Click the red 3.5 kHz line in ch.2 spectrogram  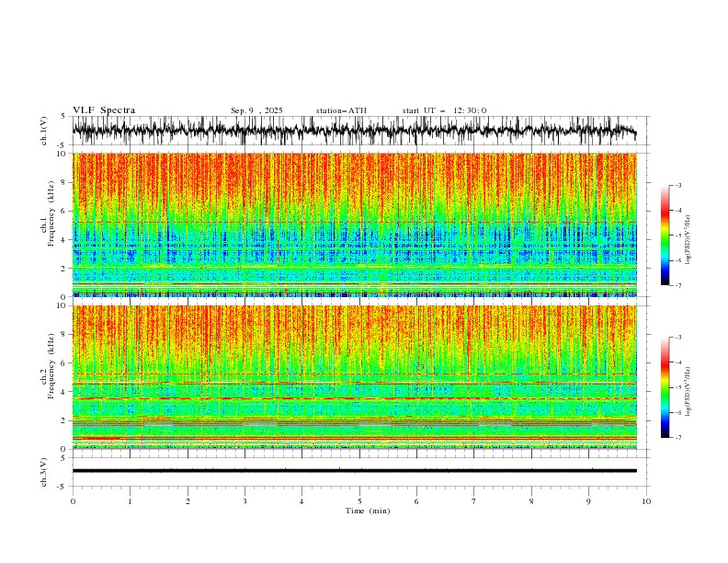[x=355, y=398]
